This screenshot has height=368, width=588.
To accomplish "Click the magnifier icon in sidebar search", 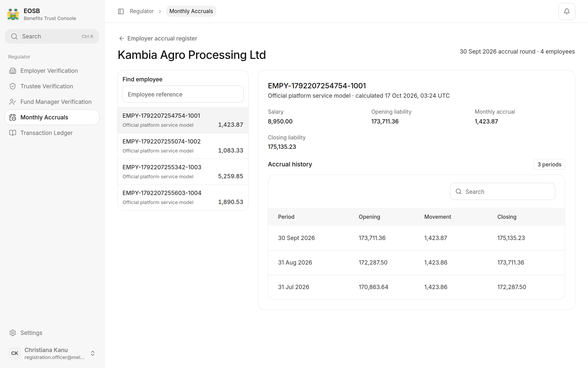I will tap(14, 37).
